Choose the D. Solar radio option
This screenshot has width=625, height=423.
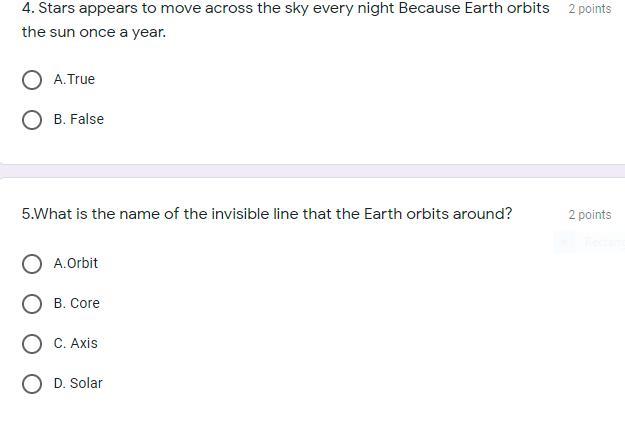(32, 384)
